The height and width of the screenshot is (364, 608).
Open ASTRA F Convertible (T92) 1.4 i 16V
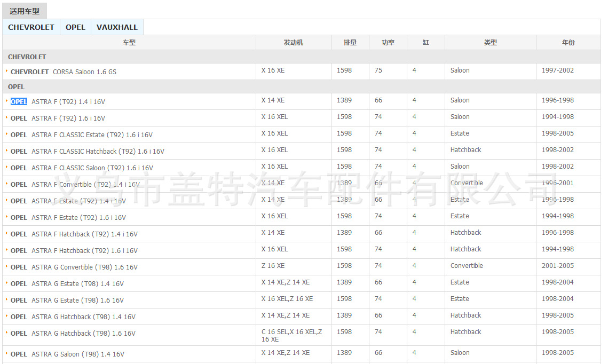click(86, 185)
